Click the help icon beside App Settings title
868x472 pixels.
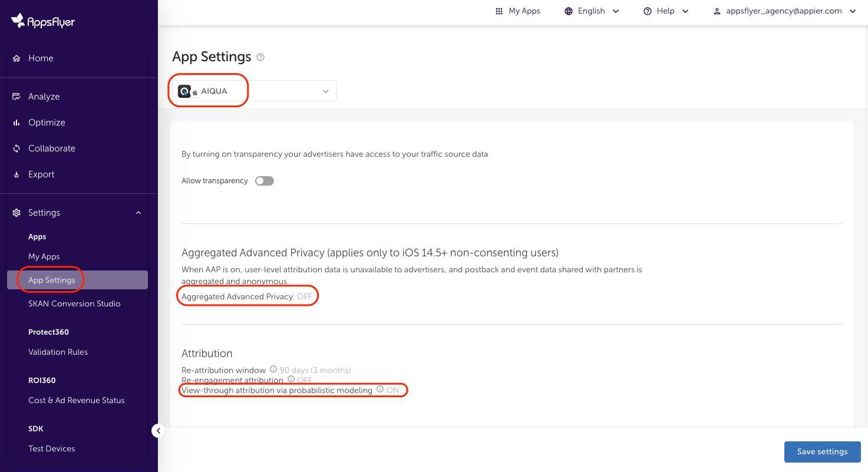(260, 57)
